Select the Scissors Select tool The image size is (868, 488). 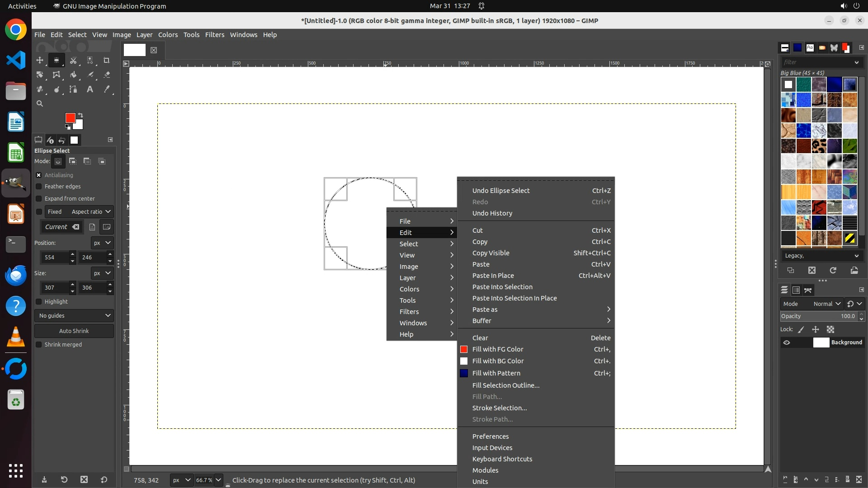coord(73,60)
